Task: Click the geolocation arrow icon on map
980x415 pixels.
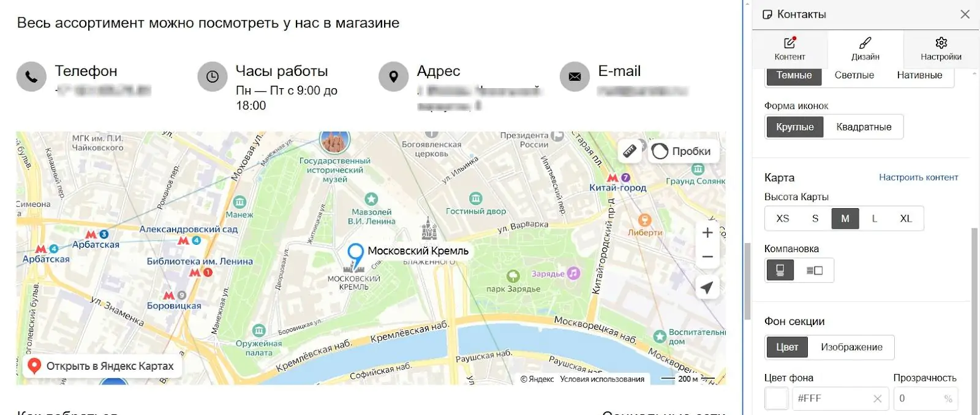Action: (x=707, y=288)
